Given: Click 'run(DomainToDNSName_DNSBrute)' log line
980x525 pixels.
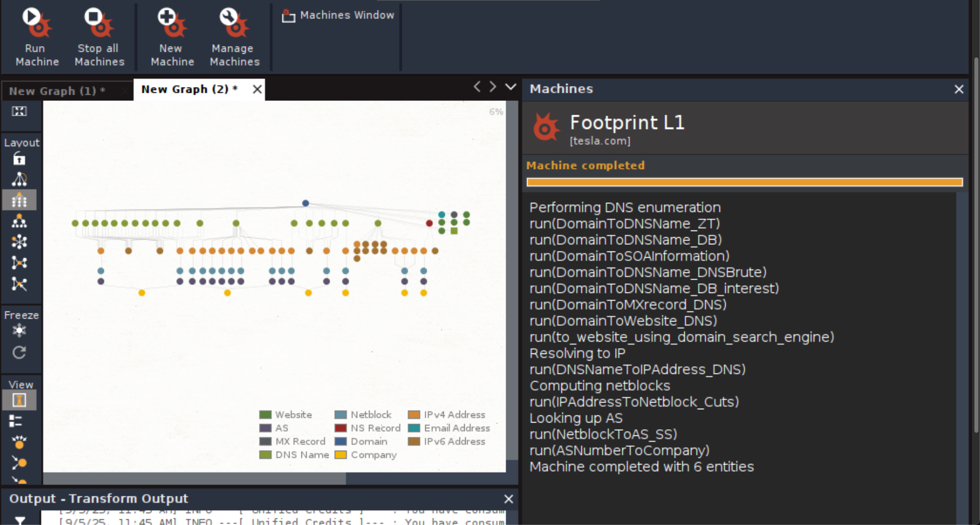Looking at the screenshot, I should [648, 272].
